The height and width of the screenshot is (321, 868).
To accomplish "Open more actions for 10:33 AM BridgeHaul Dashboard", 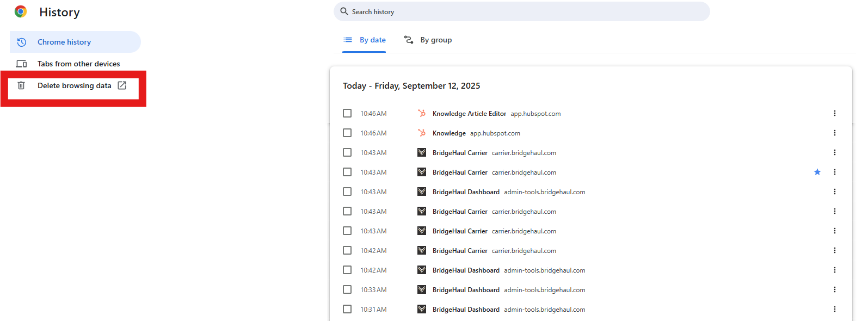I will tap(834, 289).
